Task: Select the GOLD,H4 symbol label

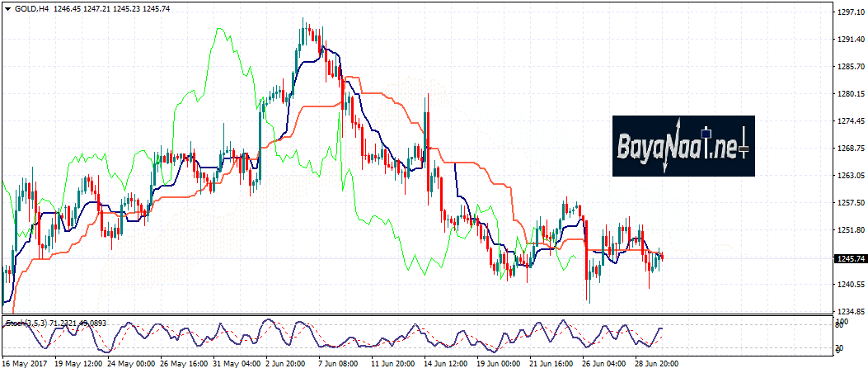Action: click(x=30, y=9)
